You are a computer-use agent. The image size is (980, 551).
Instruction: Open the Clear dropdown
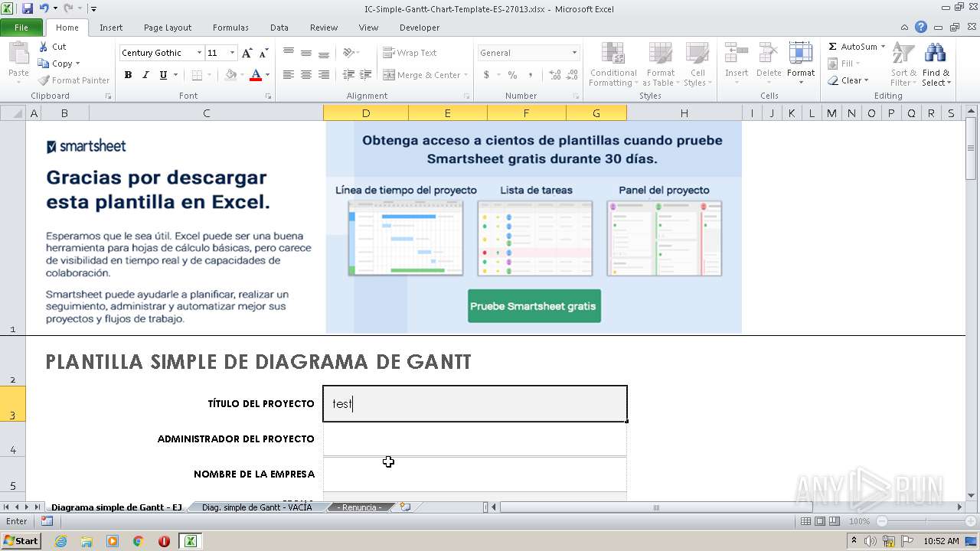848,80
